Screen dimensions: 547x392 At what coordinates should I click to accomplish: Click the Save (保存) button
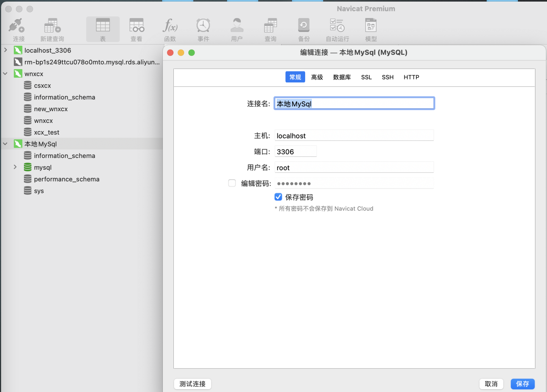523,384
